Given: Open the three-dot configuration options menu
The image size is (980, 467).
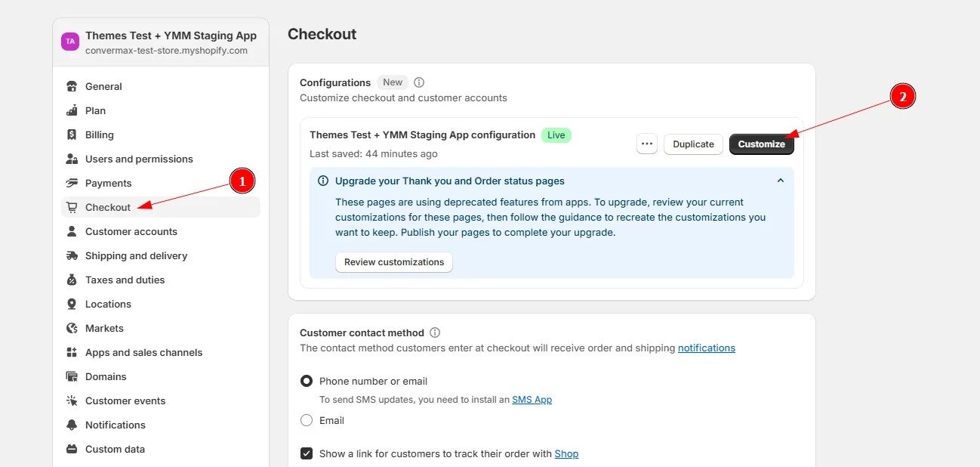Looking at the screenshot, I should 647,144.
